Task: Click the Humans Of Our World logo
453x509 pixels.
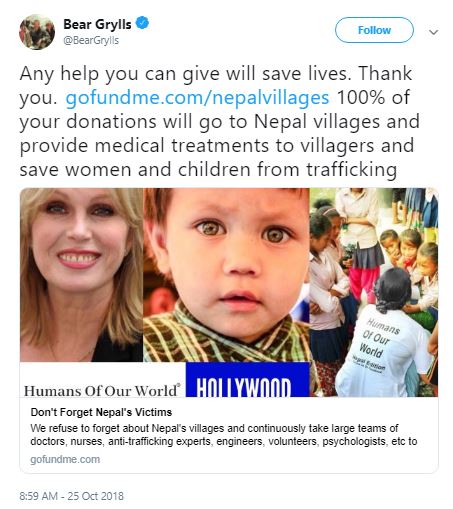Action: [102, 390]
